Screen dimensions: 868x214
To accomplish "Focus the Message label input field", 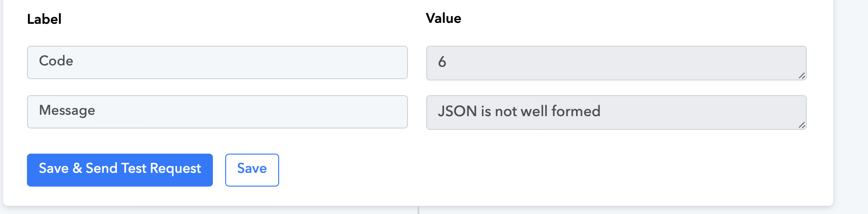I will 217,112.
